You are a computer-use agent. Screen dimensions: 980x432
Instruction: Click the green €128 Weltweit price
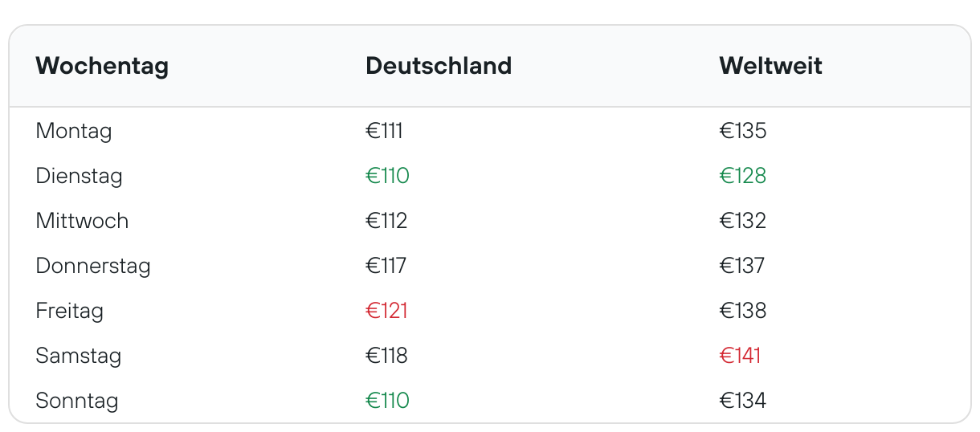tap(743, 176)
